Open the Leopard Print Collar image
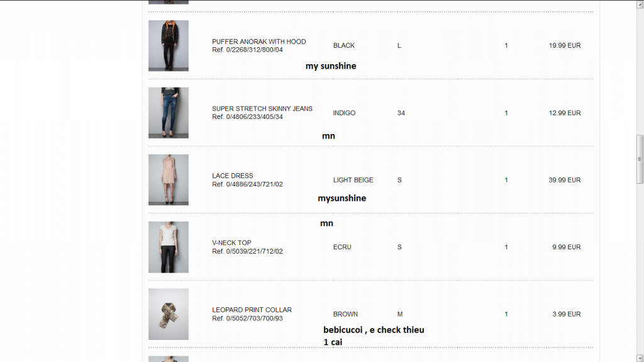The width and height of the screenshot is (644, 362). tap(169, 314)
